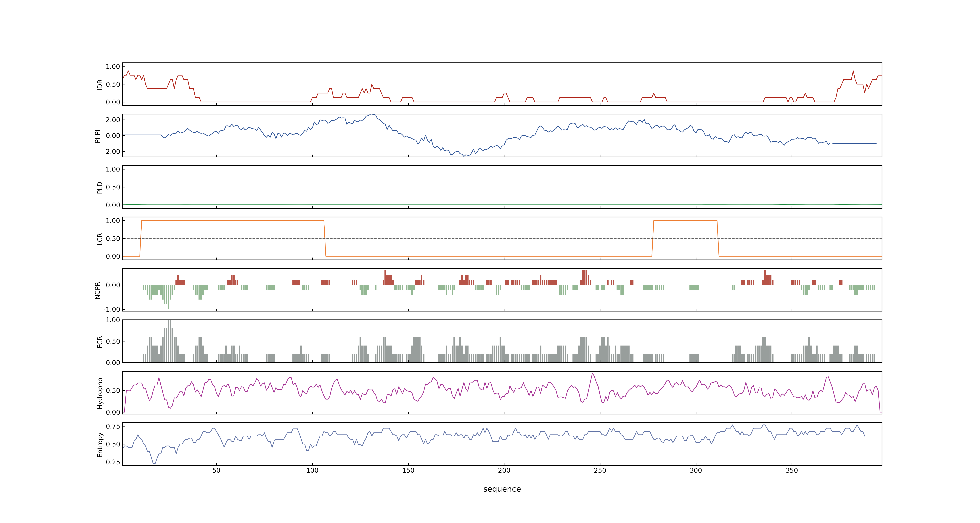
Task: Click the -1.00 tick of the NCPR panel
Action: pyautogui.click(x=111, y=309)
